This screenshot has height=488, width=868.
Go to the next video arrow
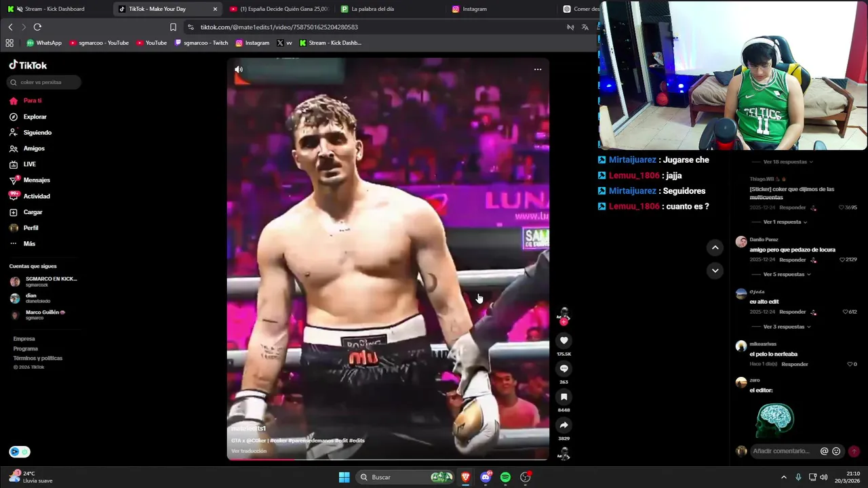[715, 270]
